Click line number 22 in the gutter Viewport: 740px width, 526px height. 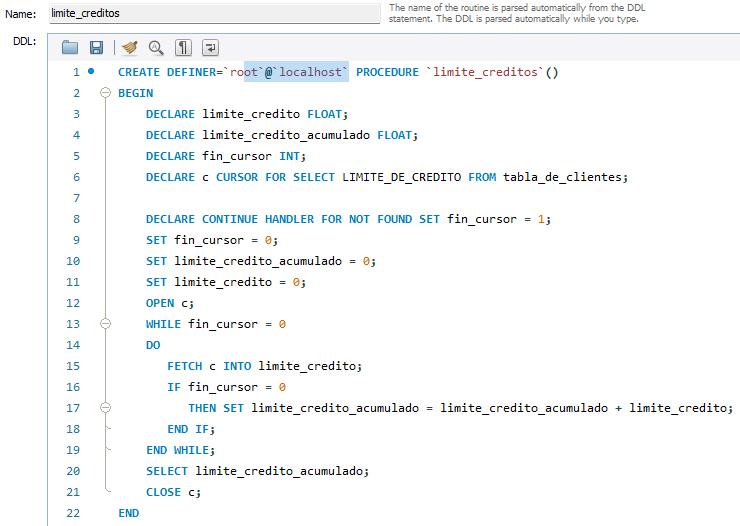[x=71, y=513]
